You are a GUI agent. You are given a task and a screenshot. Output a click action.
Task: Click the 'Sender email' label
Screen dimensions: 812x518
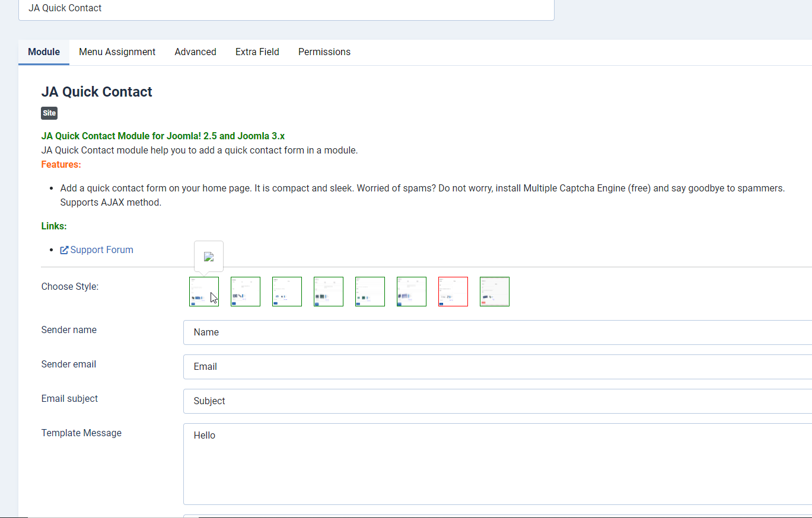(69, 364)
